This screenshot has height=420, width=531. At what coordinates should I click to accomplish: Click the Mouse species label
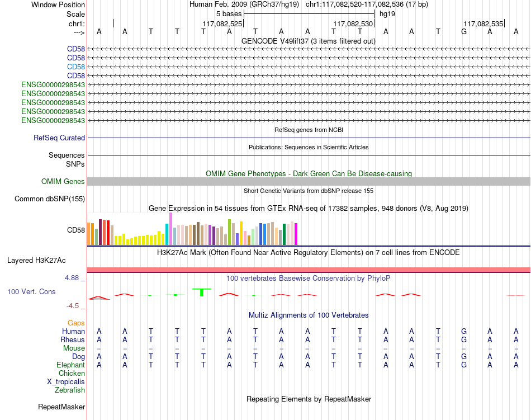(x=74, y=348)
